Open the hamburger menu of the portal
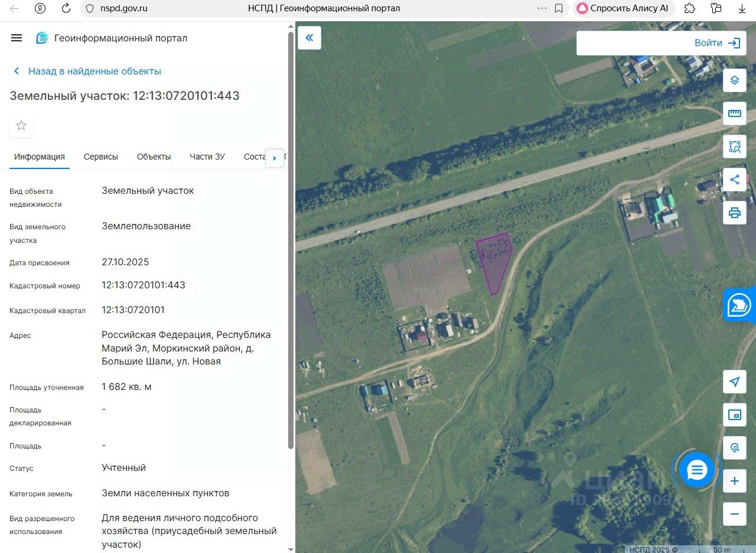 click(17, 38)
